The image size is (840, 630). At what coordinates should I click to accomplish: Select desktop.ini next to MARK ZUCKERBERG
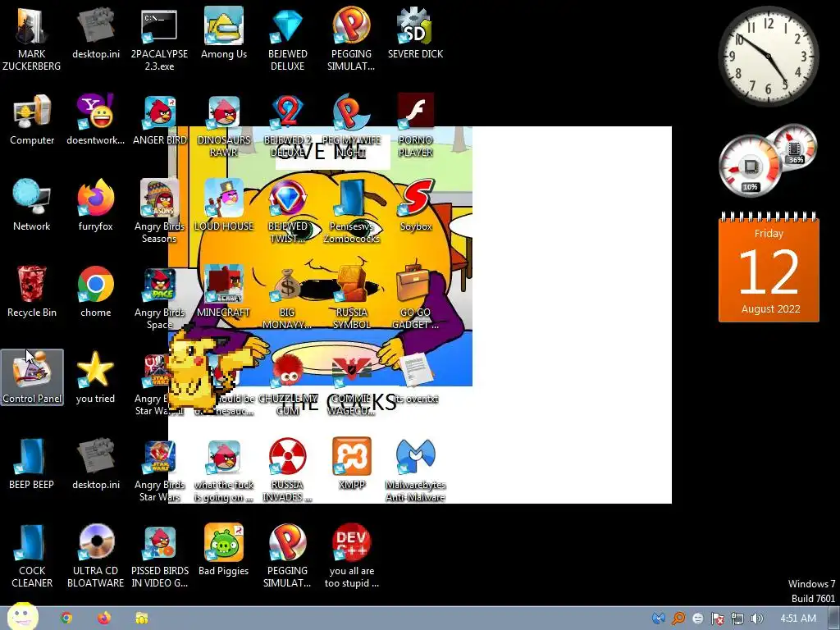click(x=95, y=33)
